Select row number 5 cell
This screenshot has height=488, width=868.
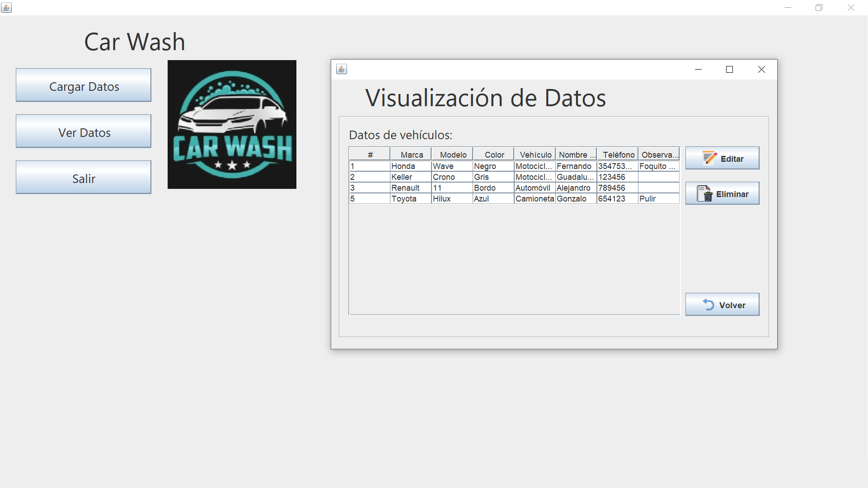[370, 199]
